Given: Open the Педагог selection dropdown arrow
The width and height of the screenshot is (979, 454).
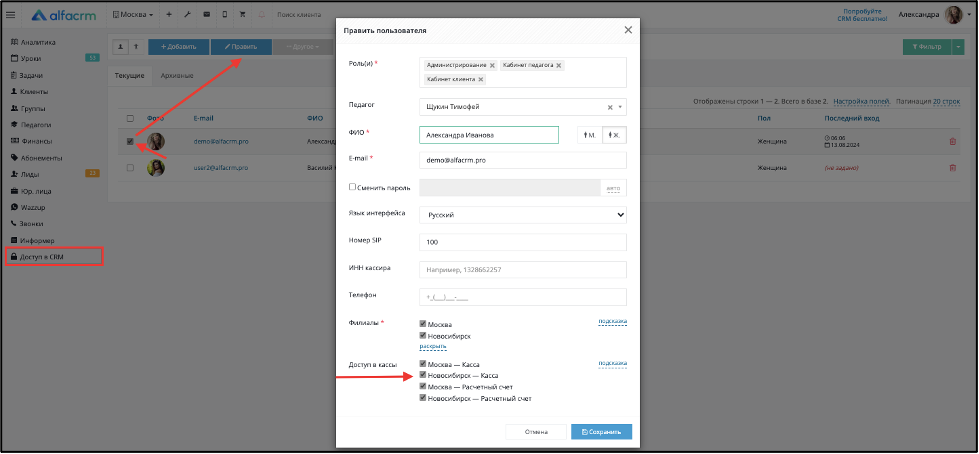Looking at the screenshot, I should [620, 107].
